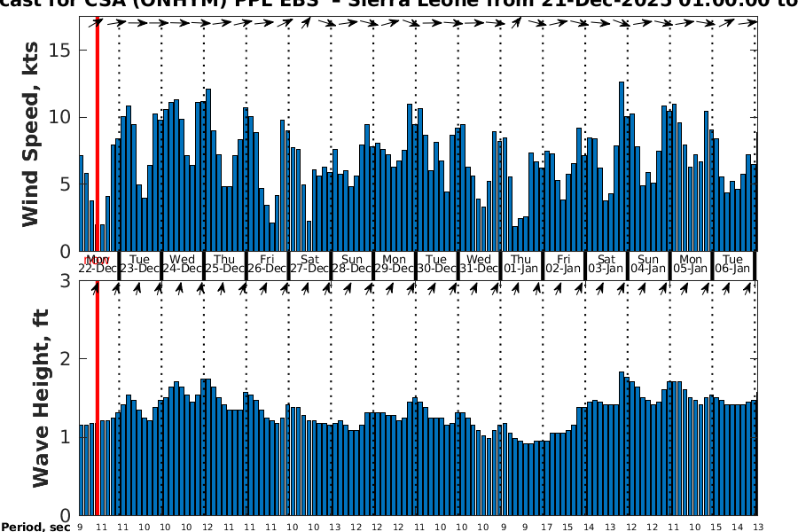Click the last wave direction arrow in wave chart

pos(754,288)
